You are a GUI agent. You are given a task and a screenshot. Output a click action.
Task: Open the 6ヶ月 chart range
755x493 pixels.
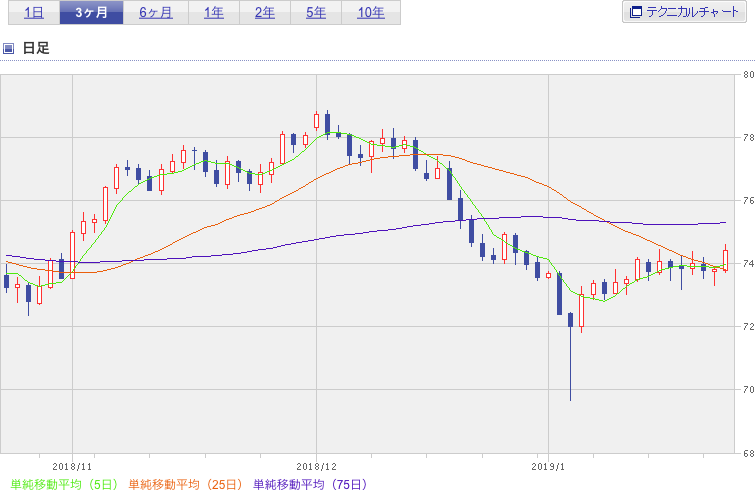(x=156, y=12)
